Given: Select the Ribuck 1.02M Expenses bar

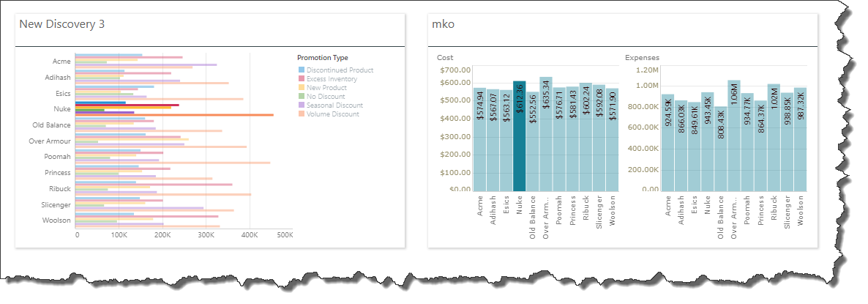Looking at the screenshot, I should coord(774,138).
